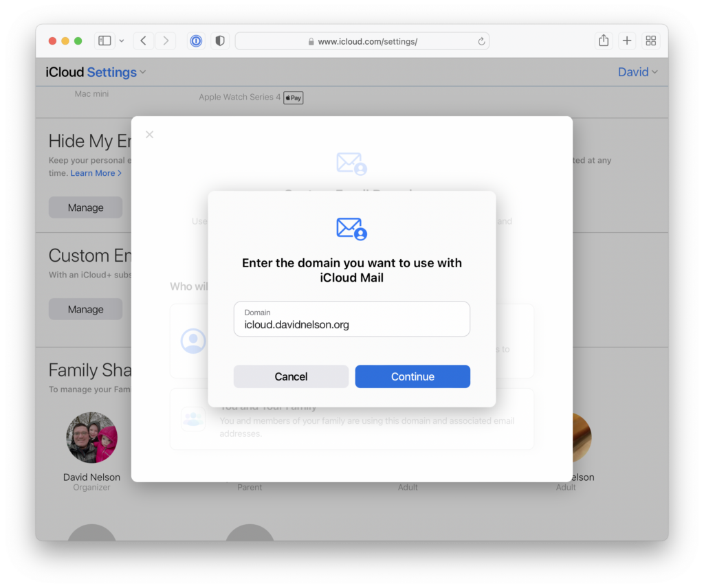The width and height of the screenshot is (704, 588).
Task: Go forward to the next page
Action: coord(166,41)
